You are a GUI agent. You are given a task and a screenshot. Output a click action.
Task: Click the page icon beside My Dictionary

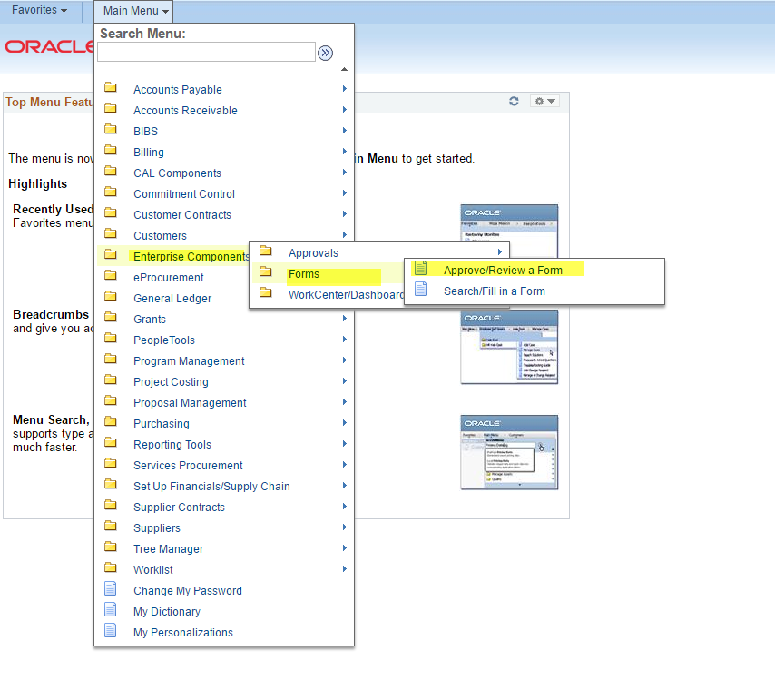(110, 609)
